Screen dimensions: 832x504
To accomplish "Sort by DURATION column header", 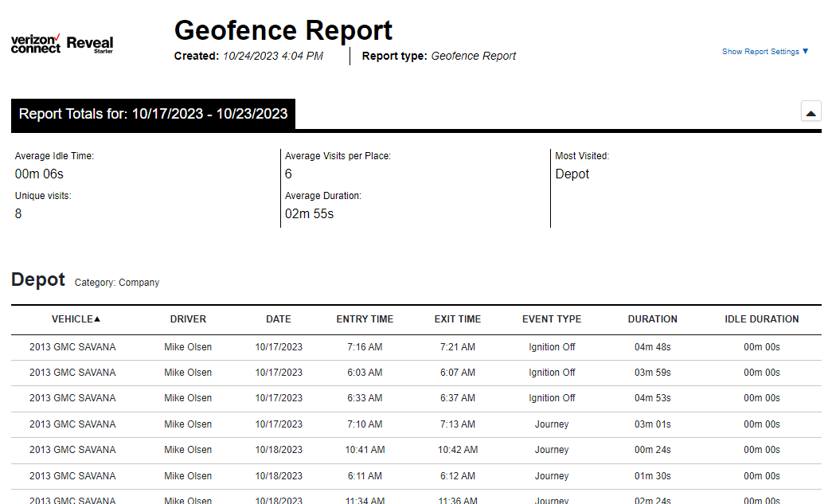I will [x=652, y=319].
